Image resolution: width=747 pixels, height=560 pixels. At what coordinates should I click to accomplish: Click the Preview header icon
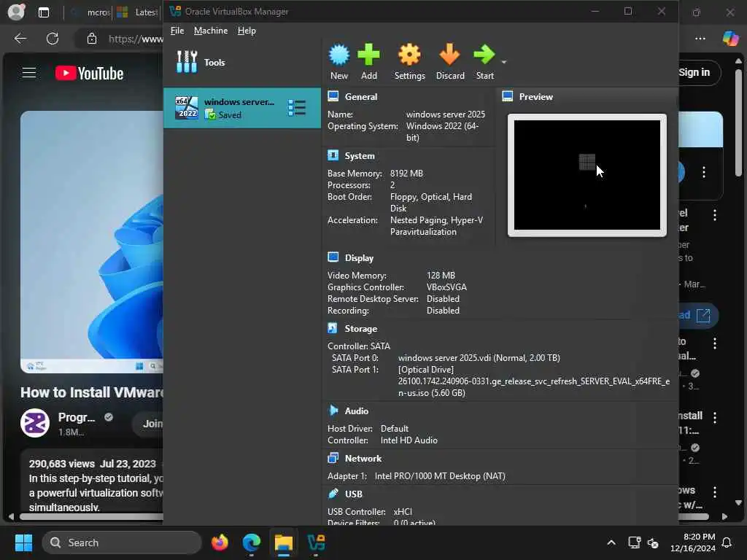(508, 97)
